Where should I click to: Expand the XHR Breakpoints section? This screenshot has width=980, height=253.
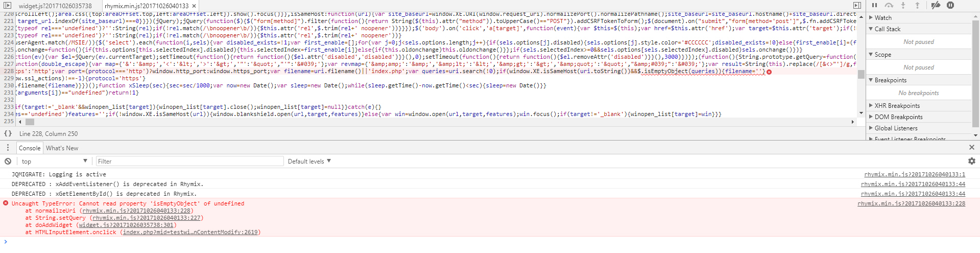pos(897,106)
